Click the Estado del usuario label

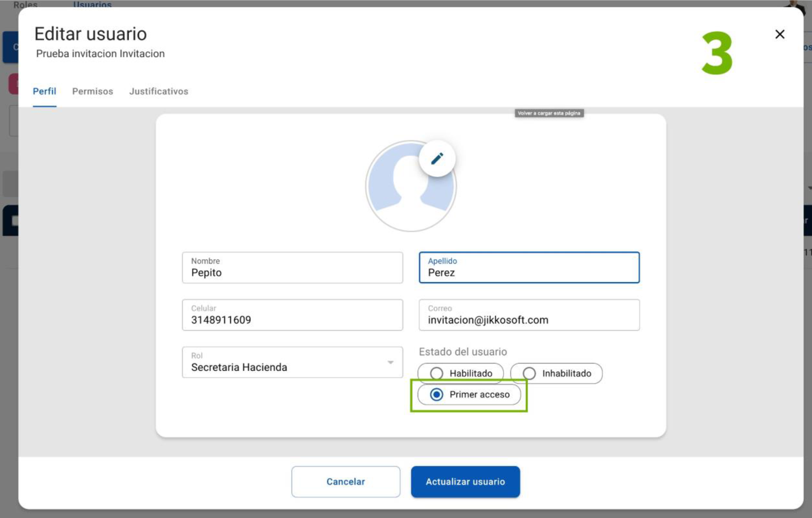click(x=463, y=352)
